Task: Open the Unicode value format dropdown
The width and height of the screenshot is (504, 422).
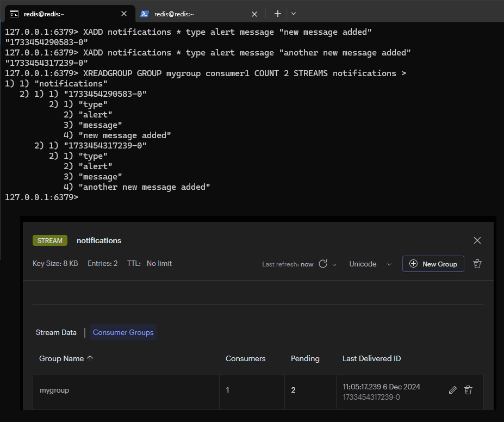Action: [370, 264]
